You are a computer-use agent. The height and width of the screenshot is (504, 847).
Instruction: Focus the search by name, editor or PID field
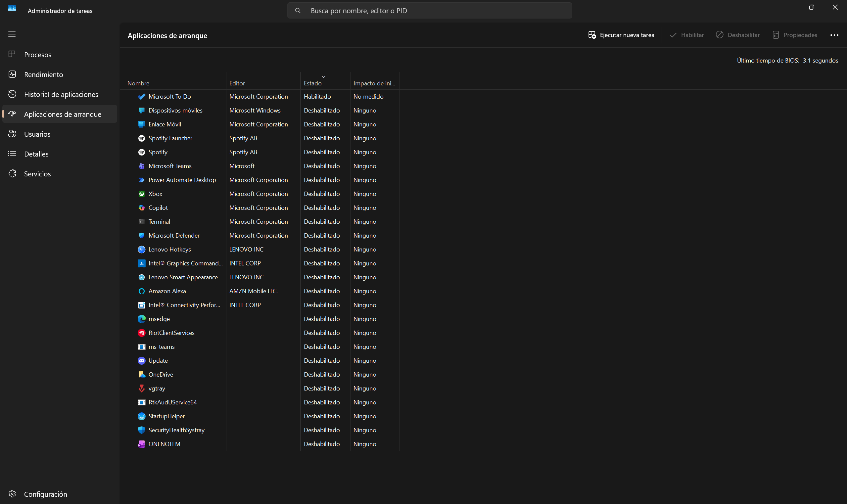(430, 11)
